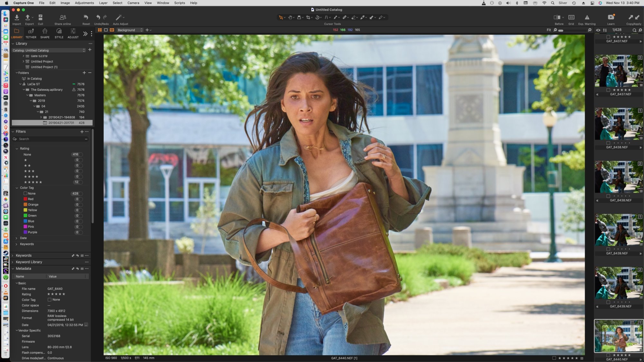Click the Export toolbar icon

[x=28, y=17]
